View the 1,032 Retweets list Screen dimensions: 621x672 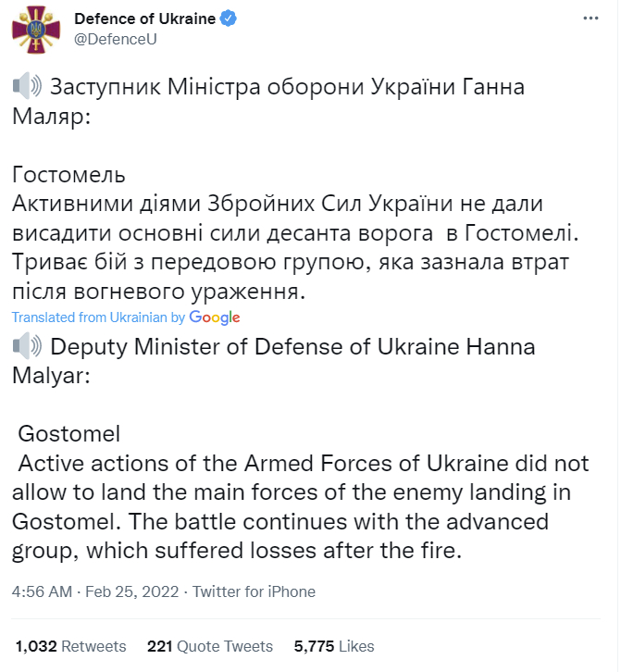70,646
